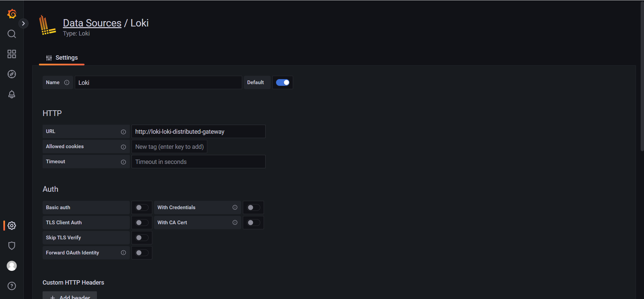Select the Settings tab
Image resolution: width=644 pixels, height=299 pixels.
click(x=62, y=58)
